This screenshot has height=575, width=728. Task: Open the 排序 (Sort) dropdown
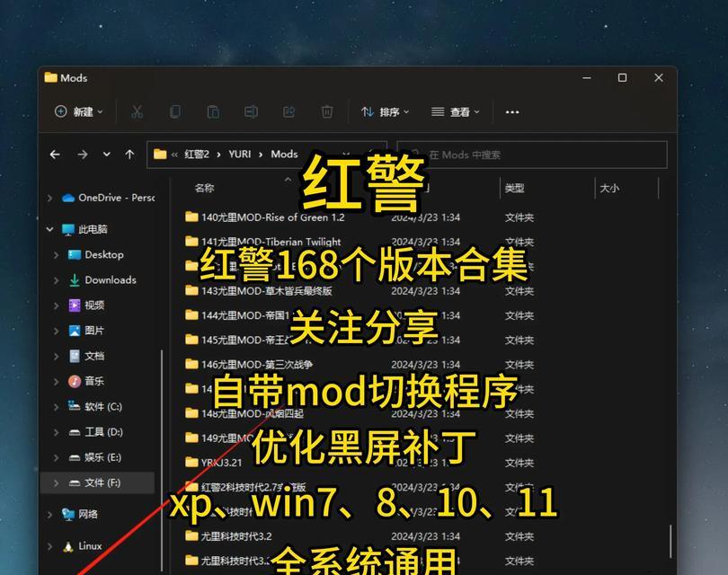click(x=386, y=111)
